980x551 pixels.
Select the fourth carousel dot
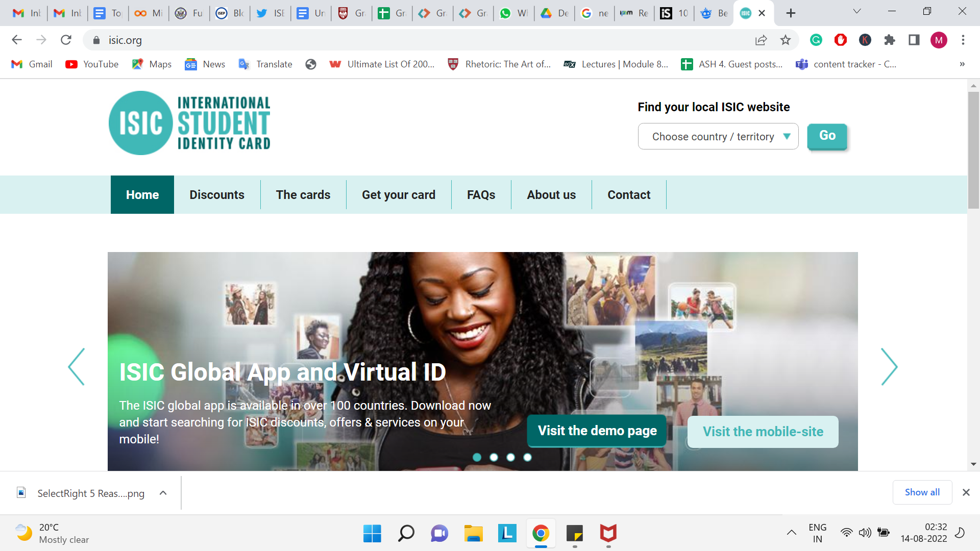528,457
